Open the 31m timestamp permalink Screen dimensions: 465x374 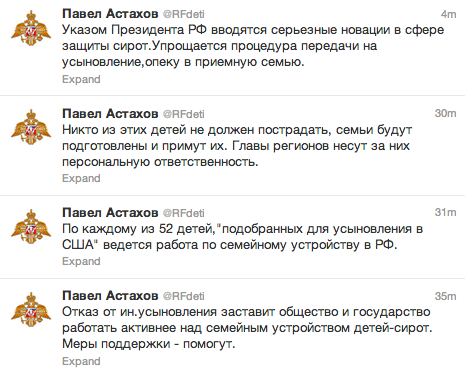coord(446,212)
